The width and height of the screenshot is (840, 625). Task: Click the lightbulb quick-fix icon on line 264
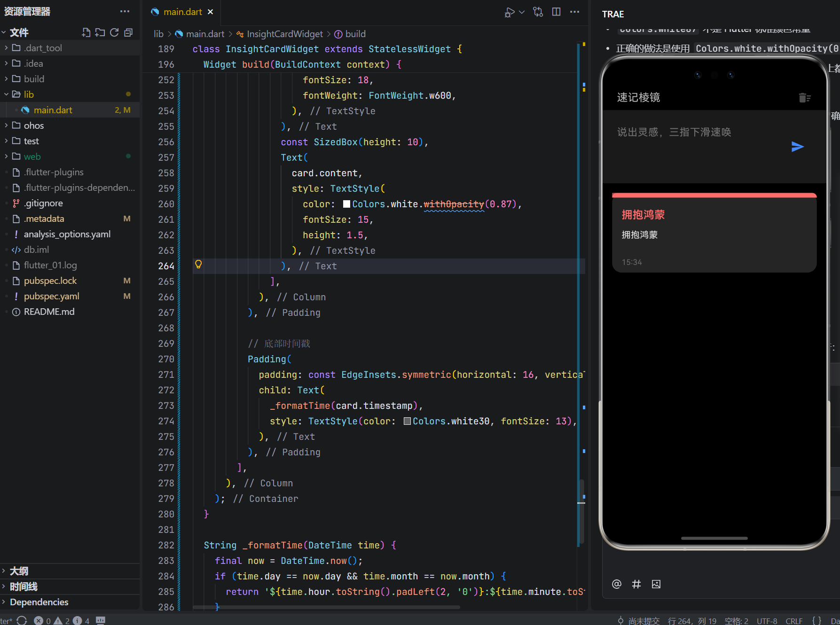[x=198, y=265]
